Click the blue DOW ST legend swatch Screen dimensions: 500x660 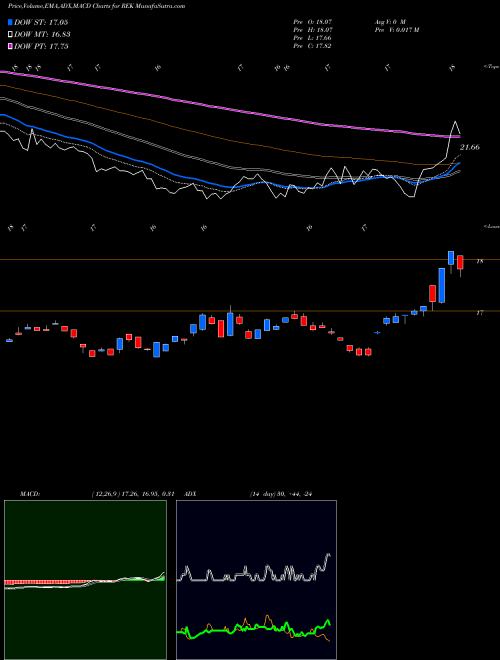click(x=10, y=22)
